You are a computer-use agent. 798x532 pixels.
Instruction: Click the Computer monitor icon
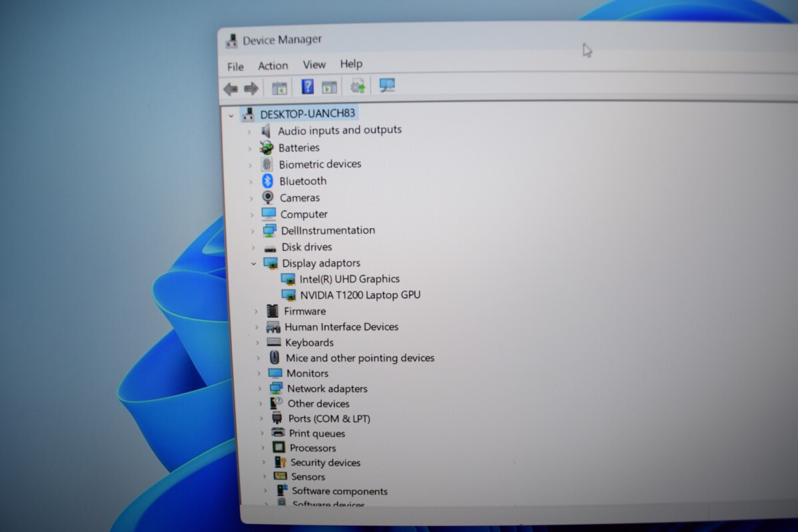[x=269, y=214]
